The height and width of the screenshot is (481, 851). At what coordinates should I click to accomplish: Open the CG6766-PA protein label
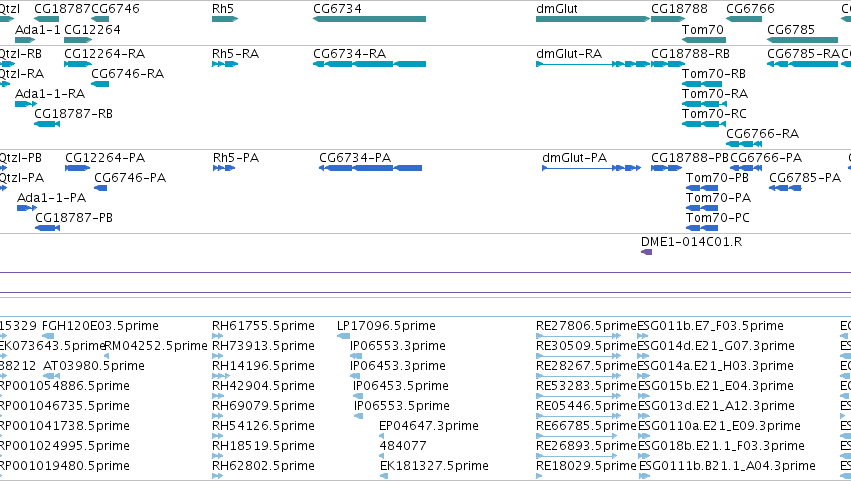(x=766, y=158)
